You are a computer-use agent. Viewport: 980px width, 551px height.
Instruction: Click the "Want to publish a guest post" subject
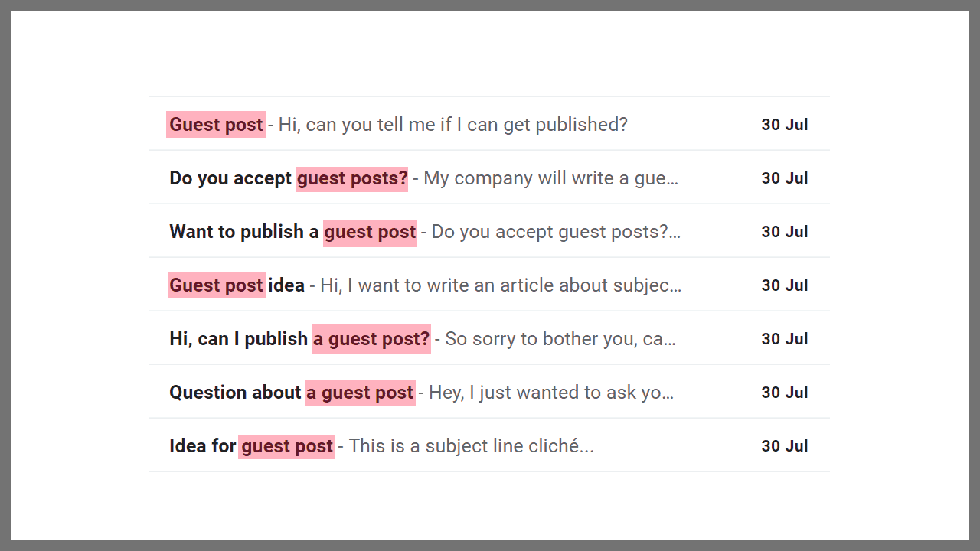point(292,232)
